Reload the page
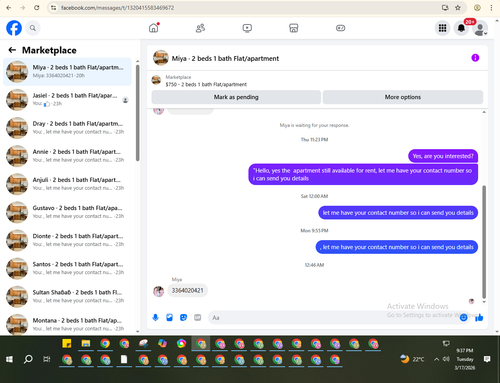Screen dimensions: 500x383 click(37, 8)
